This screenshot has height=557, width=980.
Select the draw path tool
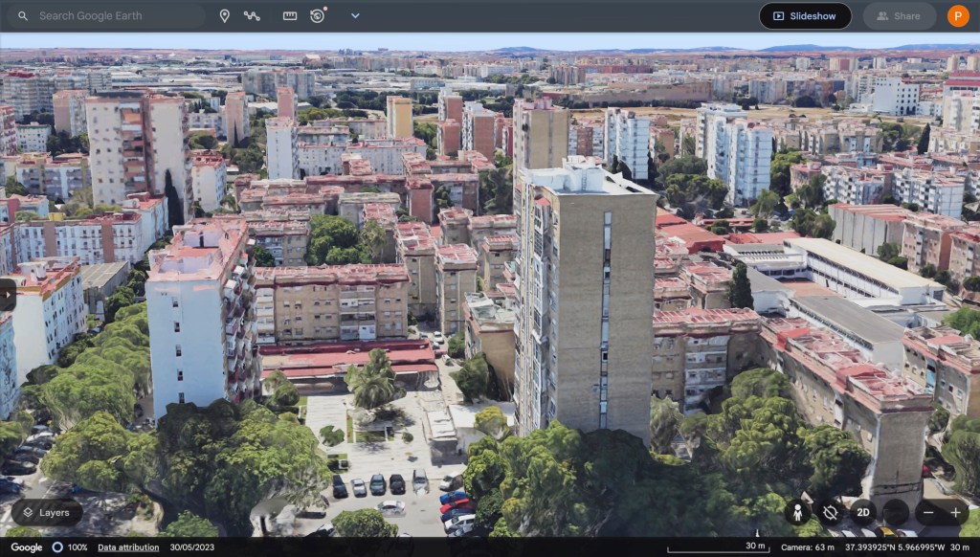pyautogui.click(x=252, y=16)
